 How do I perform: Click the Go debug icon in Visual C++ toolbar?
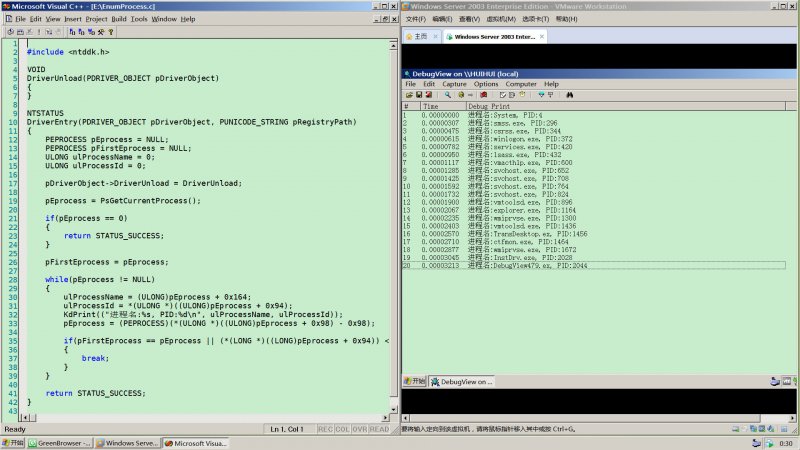point(48,32)
